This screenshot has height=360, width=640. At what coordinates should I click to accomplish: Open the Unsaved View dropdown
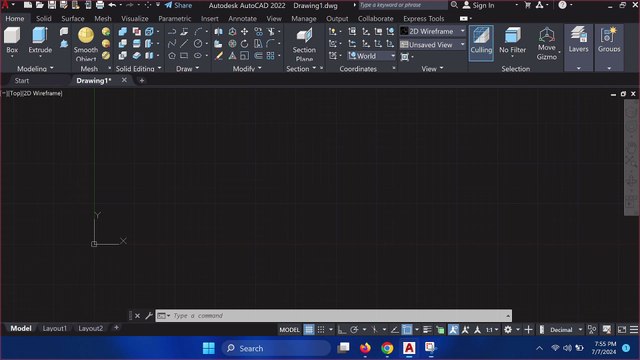point(433,44)
